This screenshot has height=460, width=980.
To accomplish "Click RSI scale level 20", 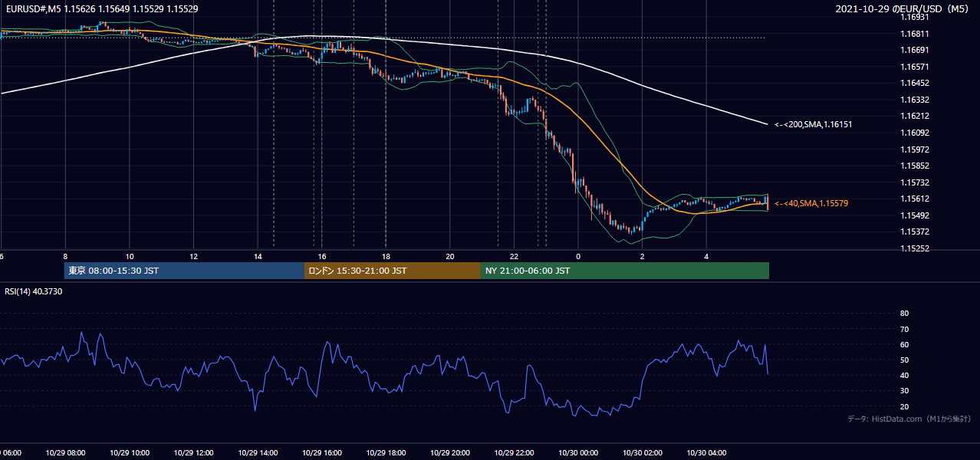I will coord(904,406).
